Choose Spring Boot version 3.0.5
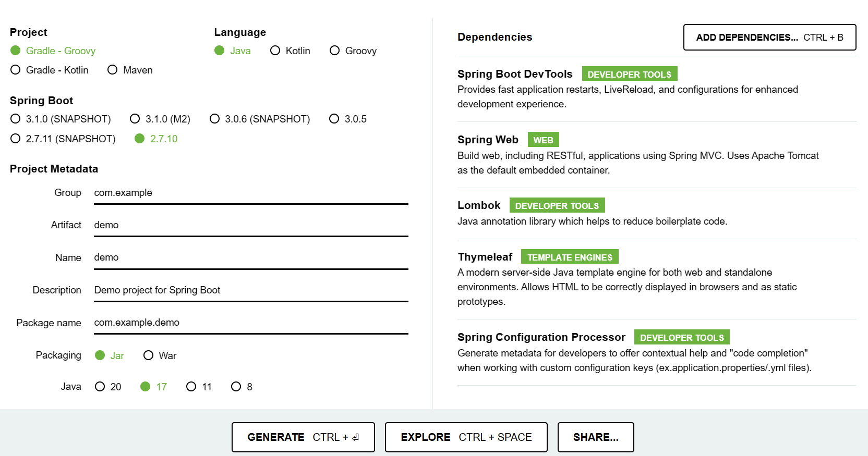This screenshot has height=456, width=868. 348,119
